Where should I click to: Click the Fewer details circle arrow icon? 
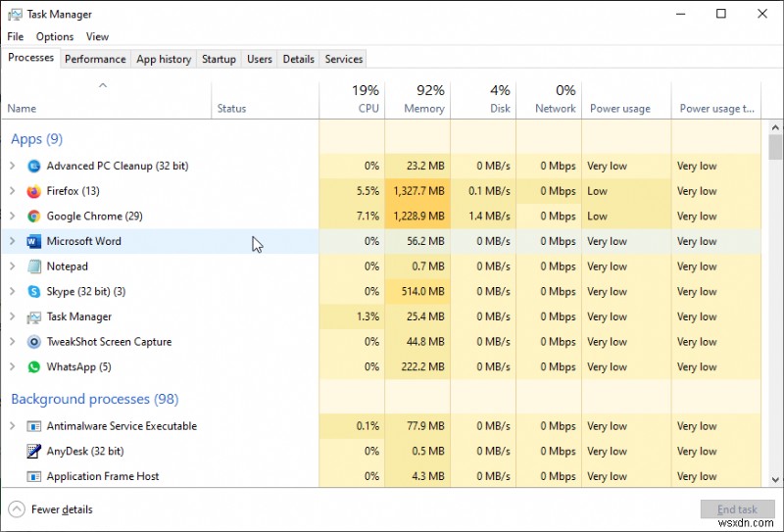tap(17, 509)
